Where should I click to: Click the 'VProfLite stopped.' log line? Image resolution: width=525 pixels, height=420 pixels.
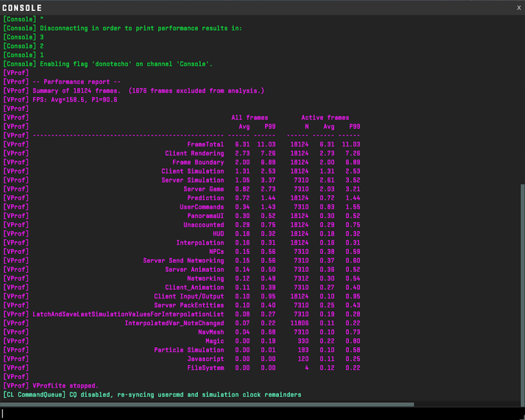pos(65,386)
